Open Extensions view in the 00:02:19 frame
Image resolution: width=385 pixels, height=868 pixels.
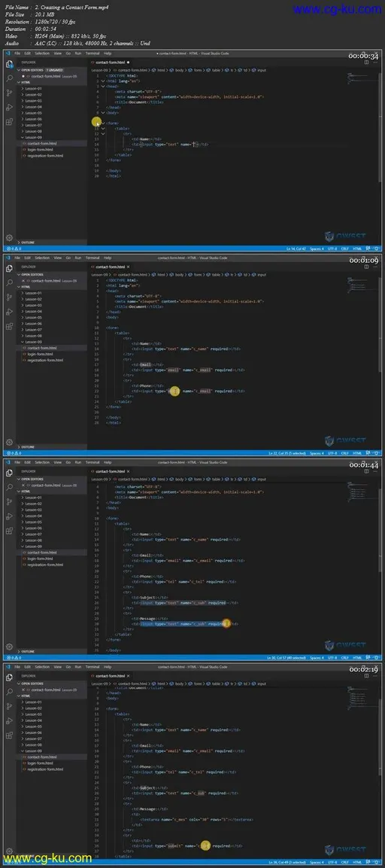point(9,734)
